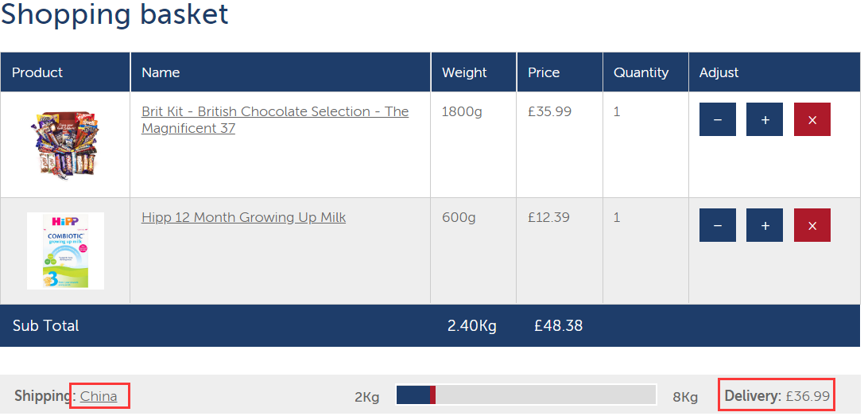868x416 pixels.
Task: Remove Brit Kit chocolate selection from basket
Action: (x=812, y=120)
